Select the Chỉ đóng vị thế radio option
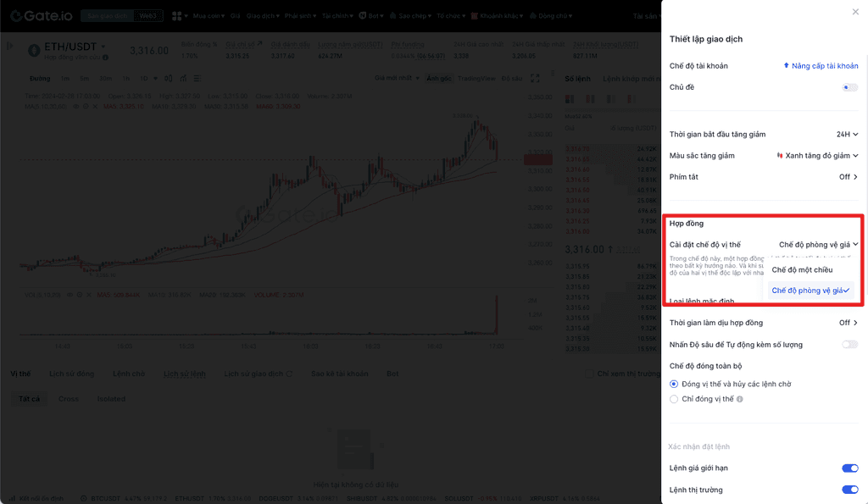 674,399
